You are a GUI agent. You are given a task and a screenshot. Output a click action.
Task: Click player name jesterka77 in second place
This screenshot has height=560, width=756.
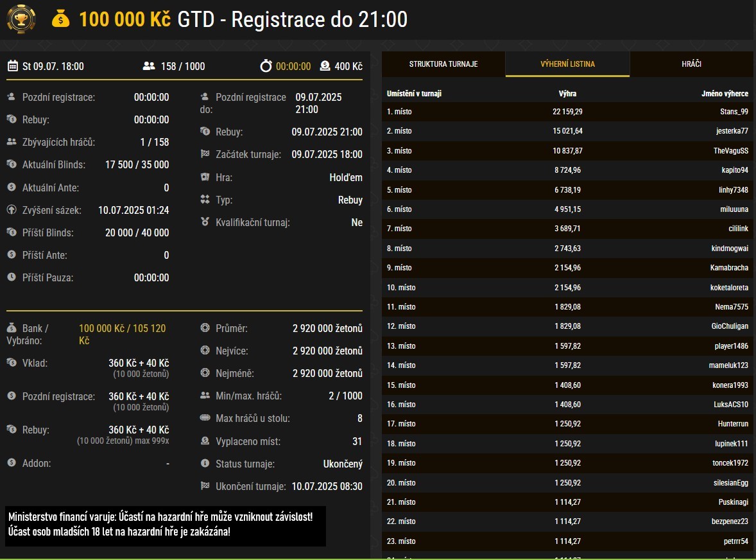[732, 131]
